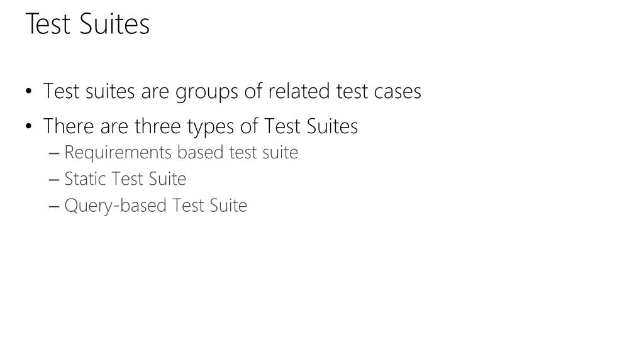
Task: Click the word "Requirements" in the sub-list
Action: 118,153
